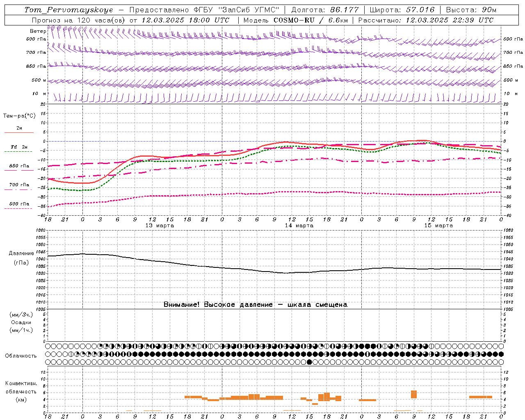The width and height of the screenshot is (525, 420).
Task: Click the 'Осадки' precipitation label
Action: pos(21,322)
